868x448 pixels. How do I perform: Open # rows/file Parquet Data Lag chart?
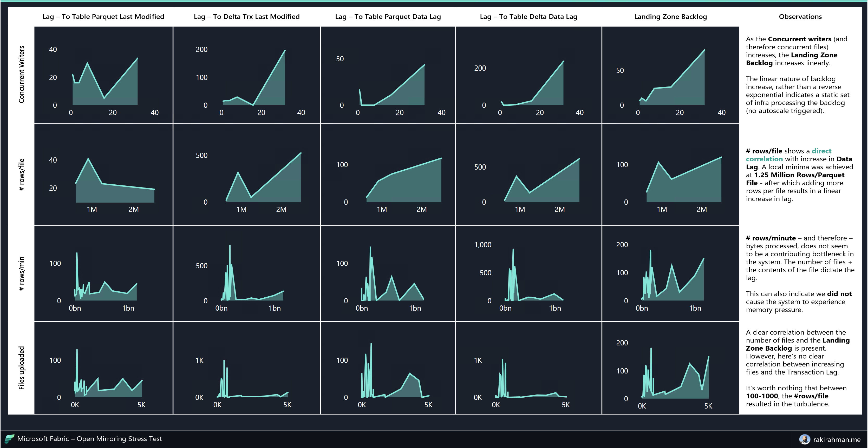click(388, 174)
